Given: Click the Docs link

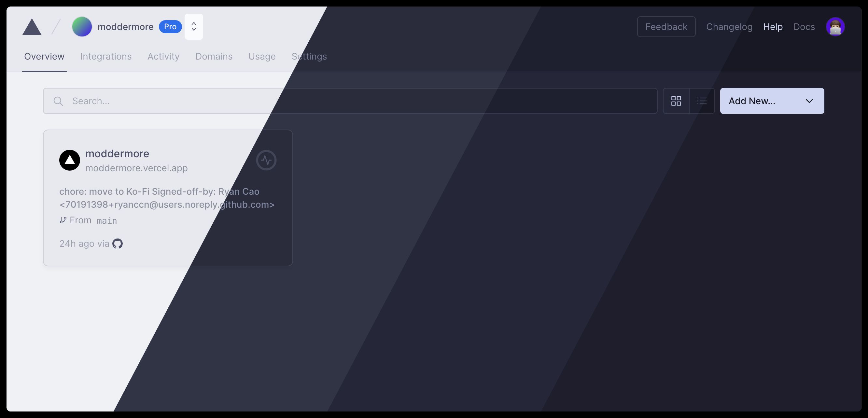Looking at the screenshot, I should 804,27.
